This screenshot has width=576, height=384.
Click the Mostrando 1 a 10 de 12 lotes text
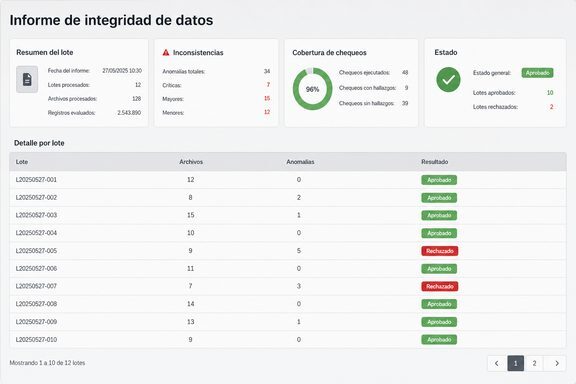pos(47,363)
